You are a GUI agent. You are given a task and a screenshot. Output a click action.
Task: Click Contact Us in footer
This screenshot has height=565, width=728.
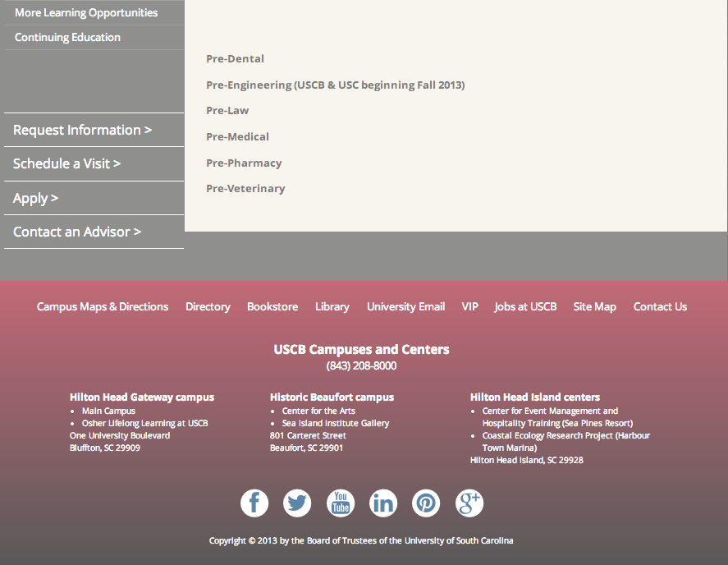coord(660,306)
